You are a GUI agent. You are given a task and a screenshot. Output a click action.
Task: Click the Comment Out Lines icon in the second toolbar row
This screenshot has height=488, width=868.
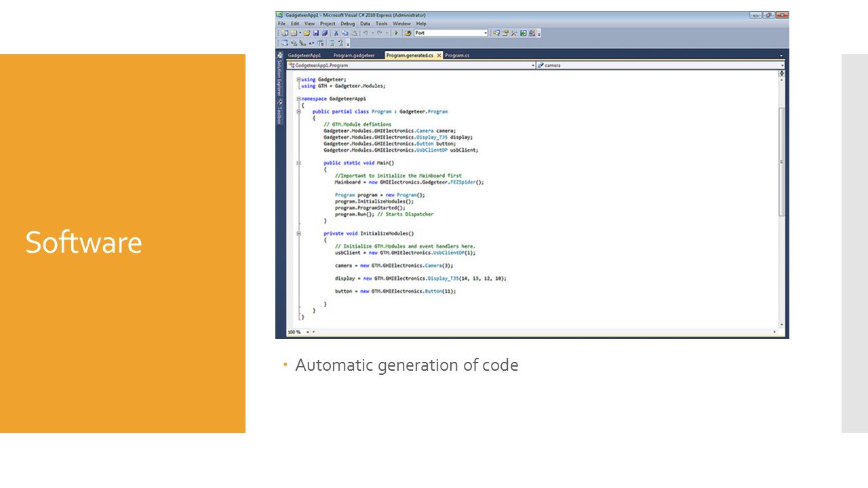tap(332, 43)
